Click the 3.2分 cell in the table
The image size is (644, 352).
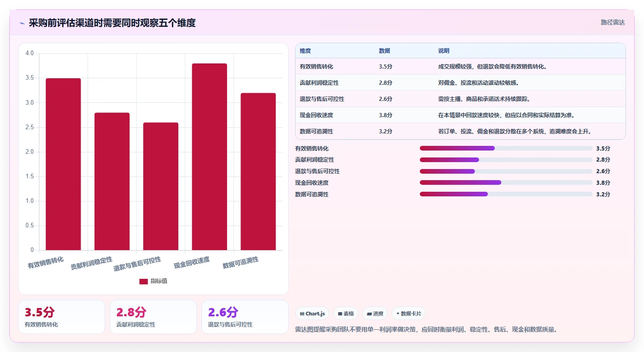coord(385,132)
